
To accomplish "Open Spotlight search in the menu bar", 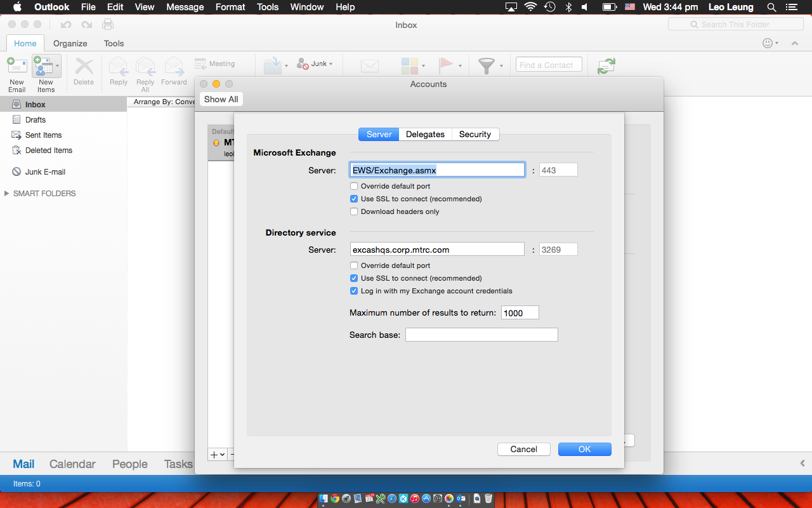I will pyautogui.click(x=771, y=7).
